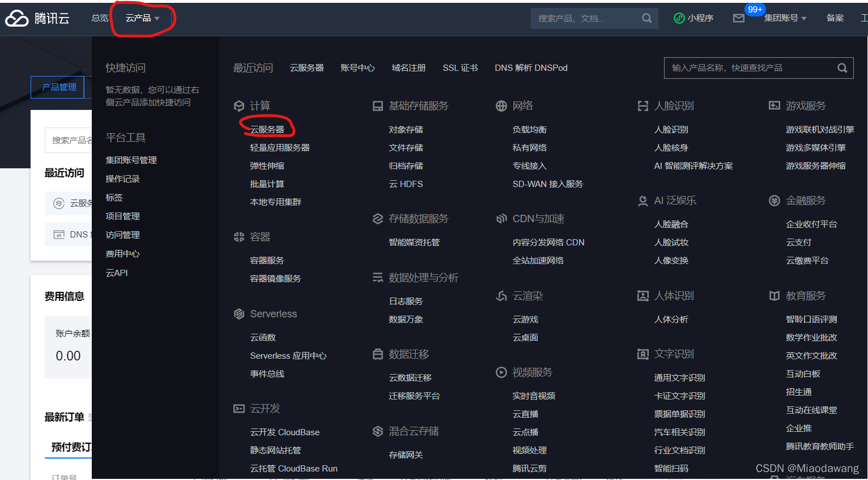
Task: Click the product search magnifier icon
Action: [843, 68]
